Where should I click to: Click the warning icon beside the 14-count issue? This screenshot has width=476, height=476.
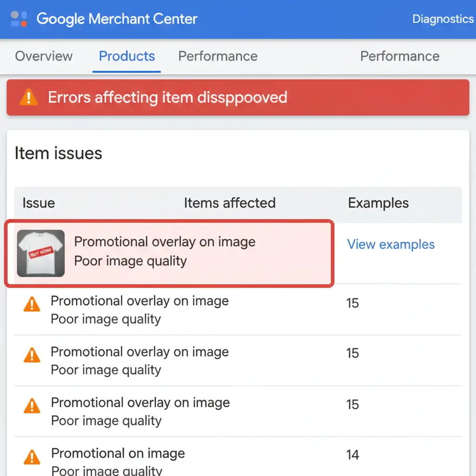(x=32, y=456)
